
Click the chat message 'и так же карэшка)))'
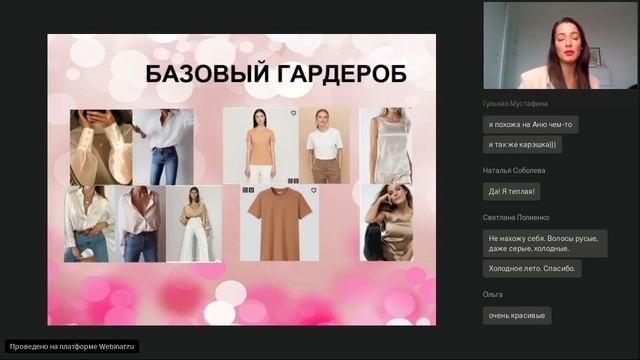pyautogui.click(x=522, y=144)
